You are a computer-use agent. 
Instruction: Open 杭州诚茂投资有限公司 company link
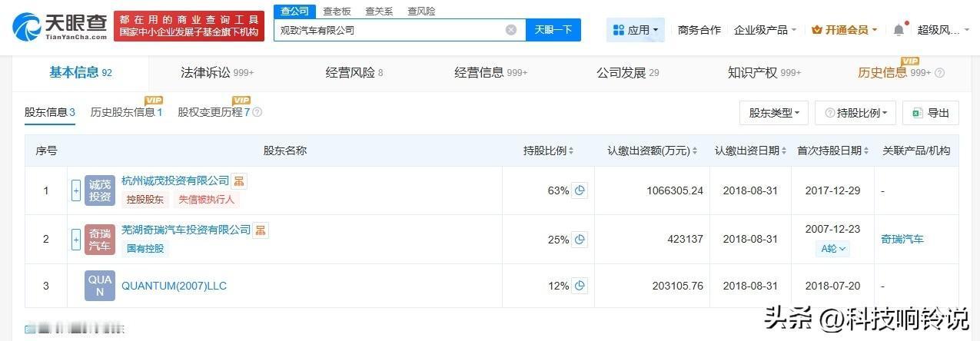(175, 181)
